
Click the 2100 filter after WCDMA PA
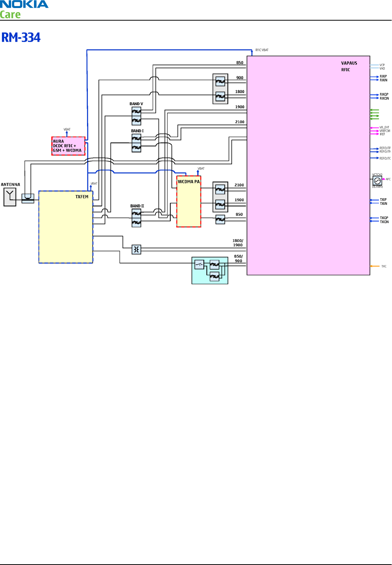click(220, 189)
